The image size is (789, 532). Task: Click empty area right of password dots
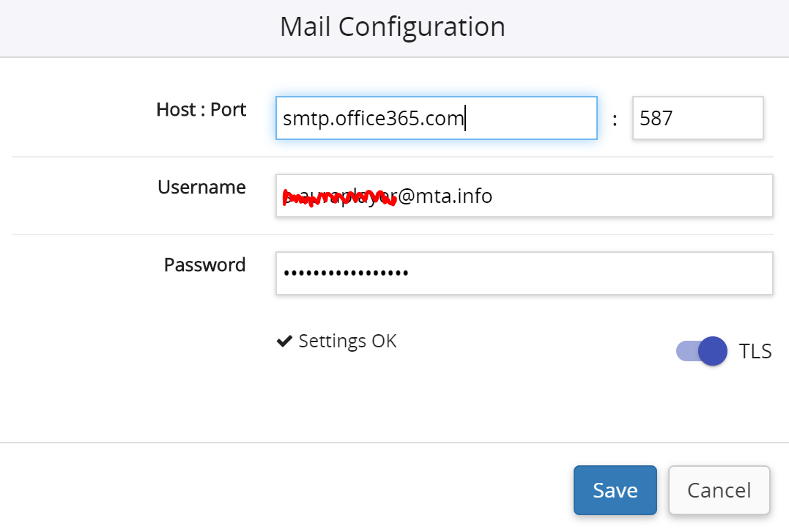[x=586, y=274]
